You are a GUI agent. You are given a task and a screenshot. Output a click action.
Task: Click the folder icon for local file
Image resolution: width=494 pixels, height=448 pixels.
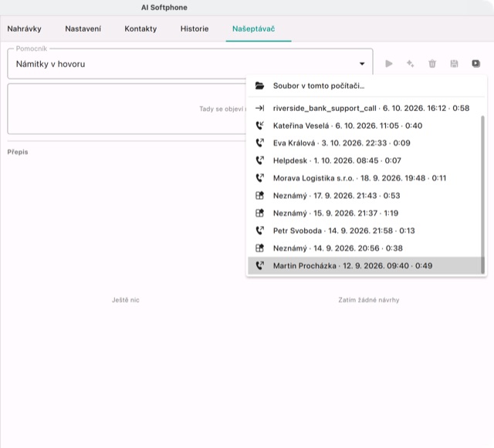coord(259,86)
